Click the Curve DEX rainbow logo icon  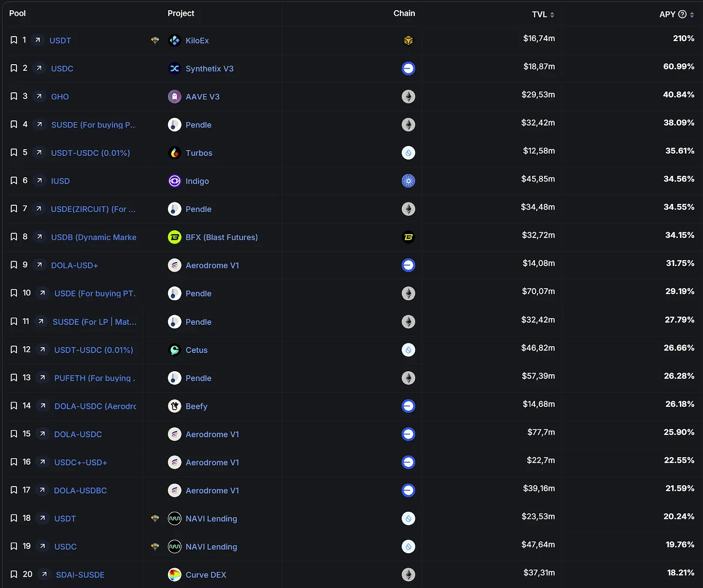pyautogui.click(x=174, y=574)
